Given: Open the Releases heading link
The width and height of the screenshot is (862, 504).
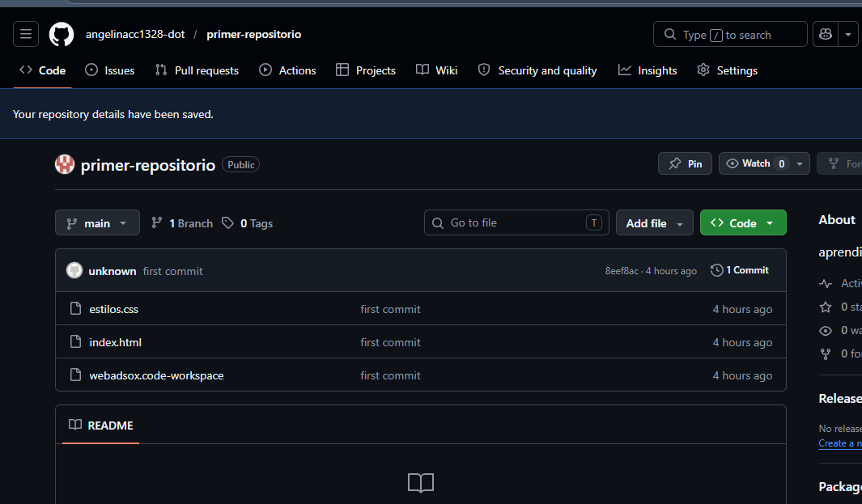Looking at the screenshot, I should click(840, 399).
